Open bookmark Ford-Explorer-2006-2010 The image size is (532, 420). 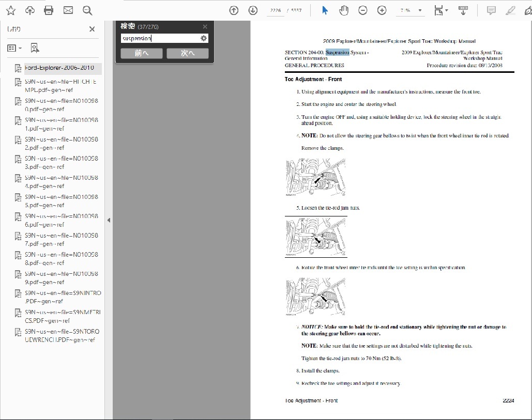pos(59,68)
